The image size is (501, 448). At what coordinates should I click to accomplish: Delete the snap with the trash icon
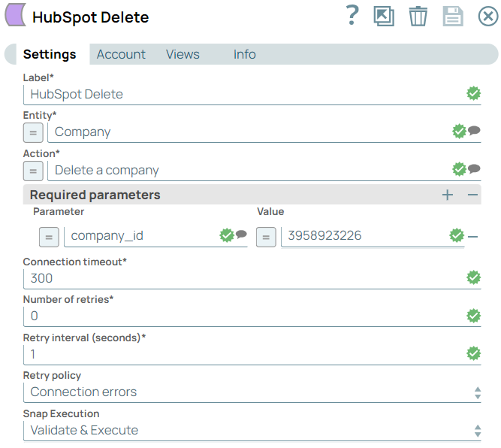(418, 16)
